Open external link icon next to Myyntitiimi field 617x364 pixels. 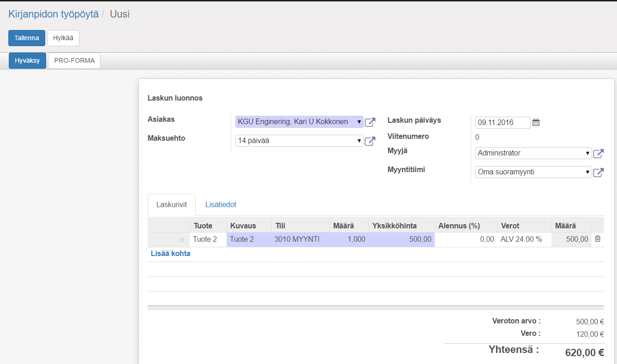pyautogui.click(x=599, y=173)
